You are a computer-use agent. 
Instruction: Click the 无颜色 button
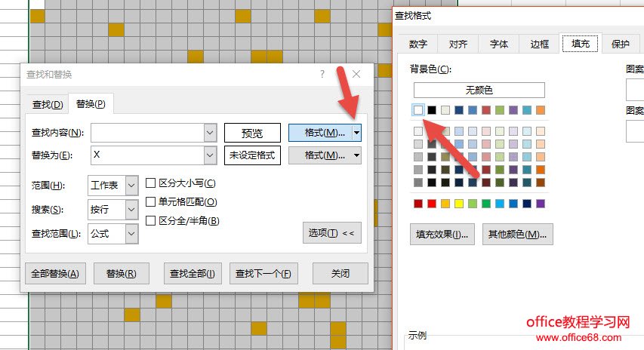point(479,90)
